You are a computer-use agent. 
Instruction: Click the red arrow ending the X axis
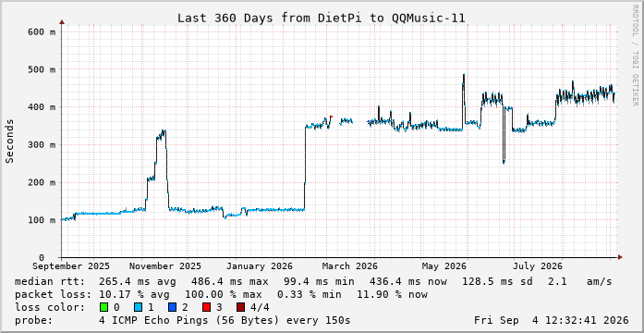tap(620, 257)
